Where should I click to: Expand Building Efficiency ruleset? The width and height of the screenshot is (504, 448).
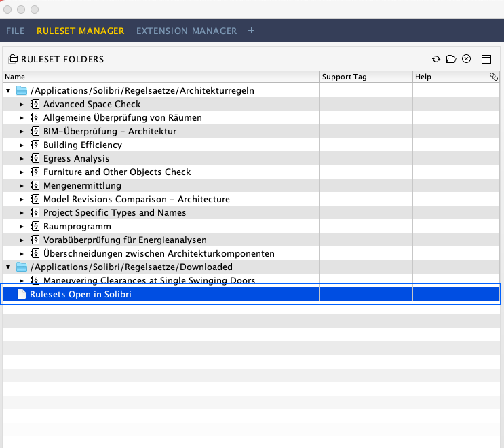pos(22,145)
